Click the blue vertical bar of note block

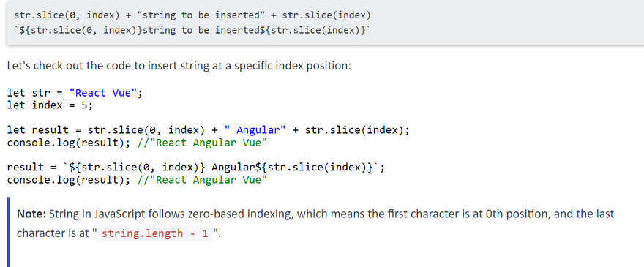coord(9,232)
